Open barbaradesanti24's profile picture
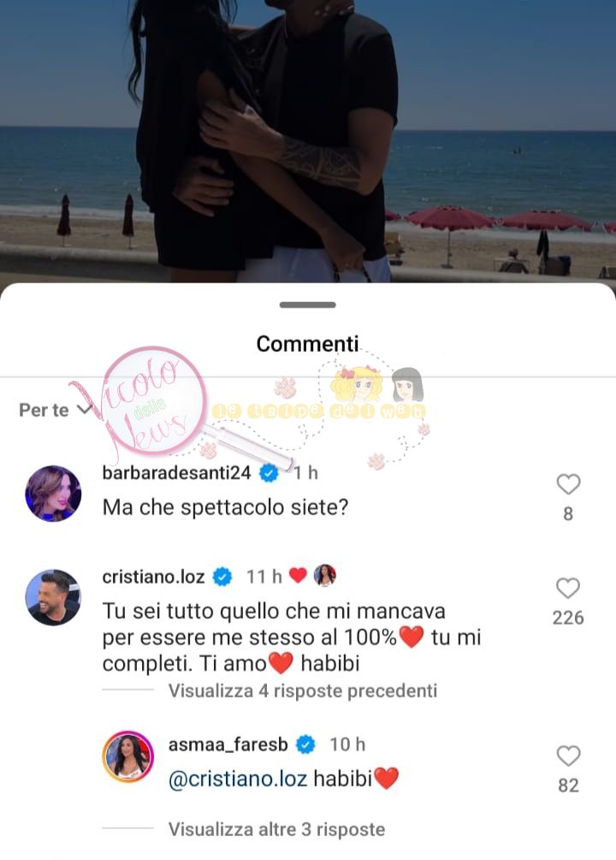Screen dimensions: 616x860 pos(53,494)
